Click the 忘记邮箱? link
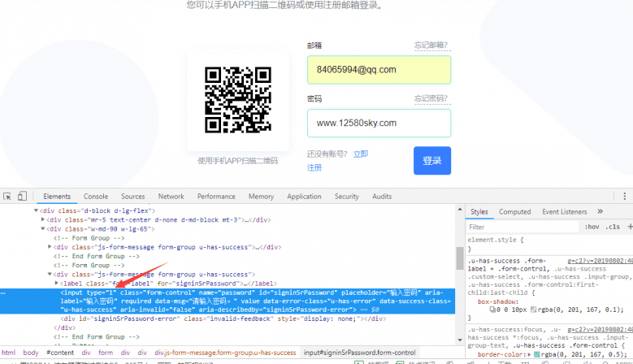The width and height of the screenshot is (633, 364). [x=431, y=45]
